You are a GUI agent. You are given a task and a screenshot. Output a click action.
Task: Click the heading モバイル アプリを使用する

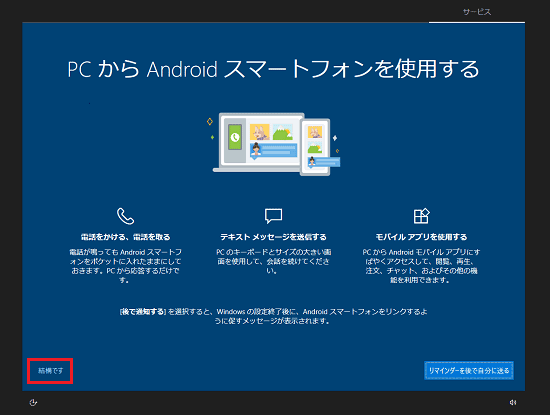pos(421,237)
